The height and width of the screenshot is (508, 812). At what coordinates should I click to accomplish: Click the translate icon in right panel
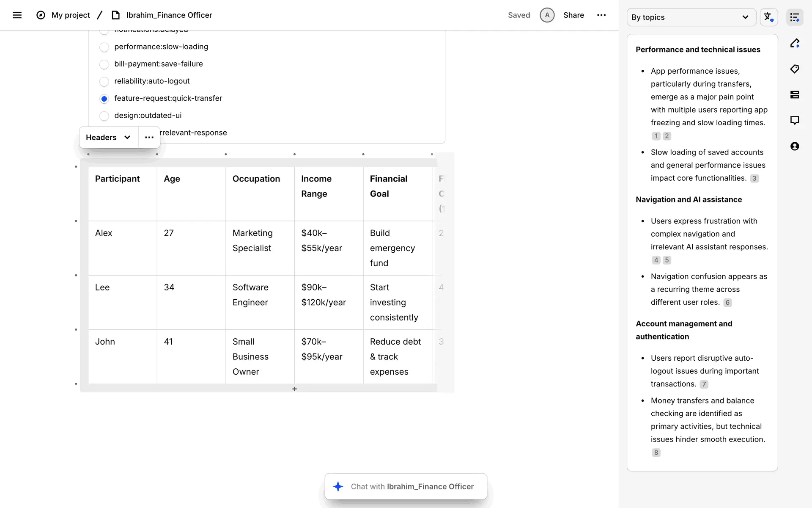click(x=768, y=17)
